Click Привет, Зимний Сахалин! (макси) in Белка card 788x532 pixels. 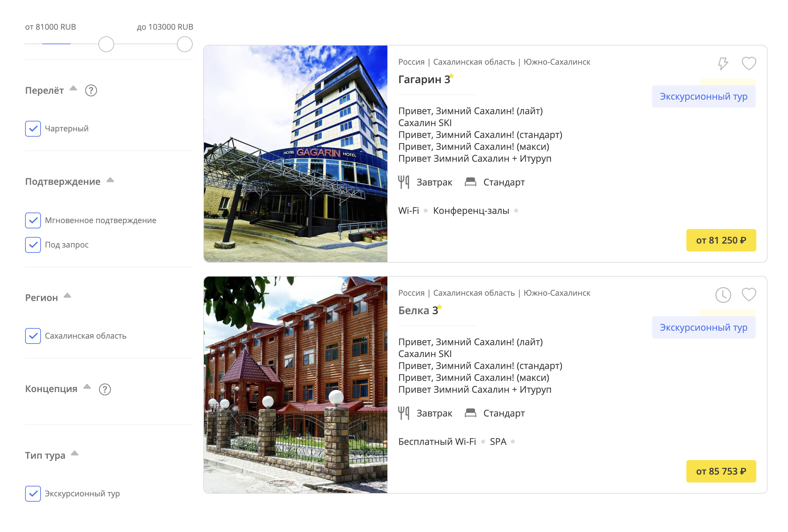[x=474, y=378]
